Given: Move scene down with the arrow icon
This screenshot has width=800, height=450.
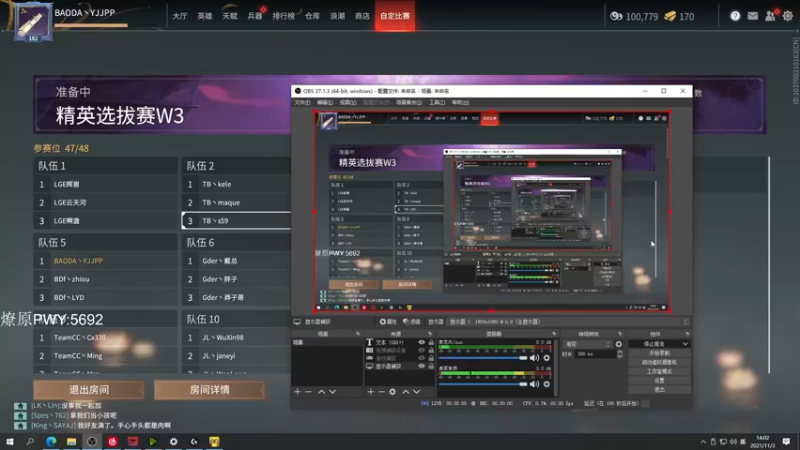Looking at the screenshot, I should pyautogui.click(x=333, y=392).
